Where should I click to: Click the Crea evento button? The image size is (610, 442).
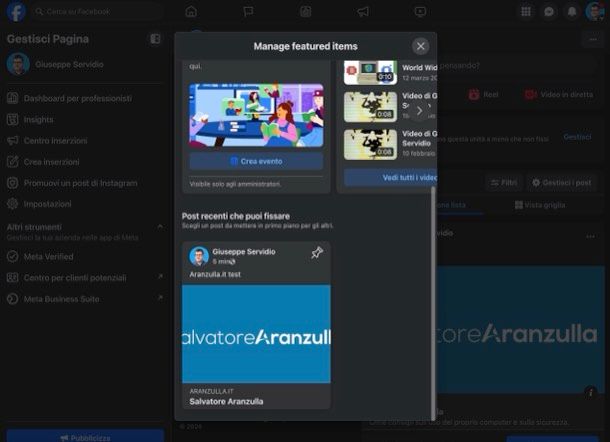pos(256,161)
